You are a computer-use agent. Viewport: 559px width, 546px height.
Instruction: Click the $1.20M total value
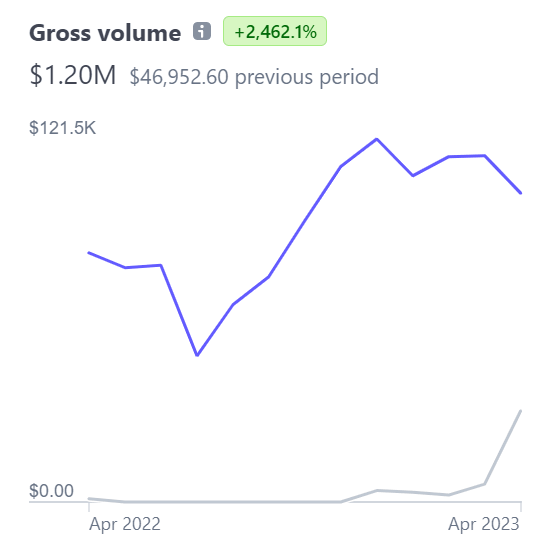click(x=73, y=75)
